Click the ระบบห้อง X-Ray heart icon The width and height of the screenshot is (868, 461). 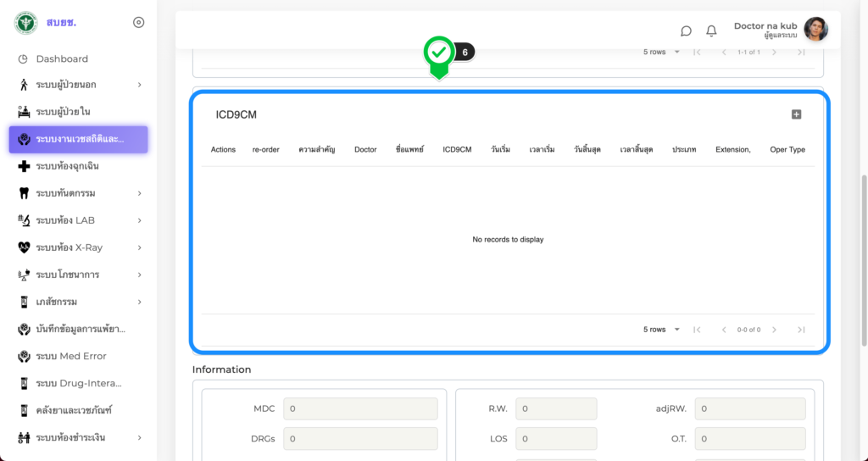point(24,247)
